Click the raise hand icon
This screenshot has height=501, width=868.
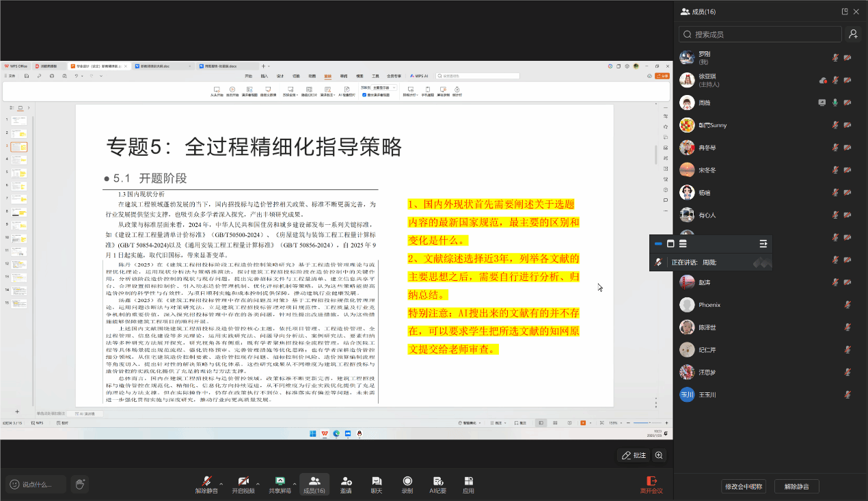[80, 484]
